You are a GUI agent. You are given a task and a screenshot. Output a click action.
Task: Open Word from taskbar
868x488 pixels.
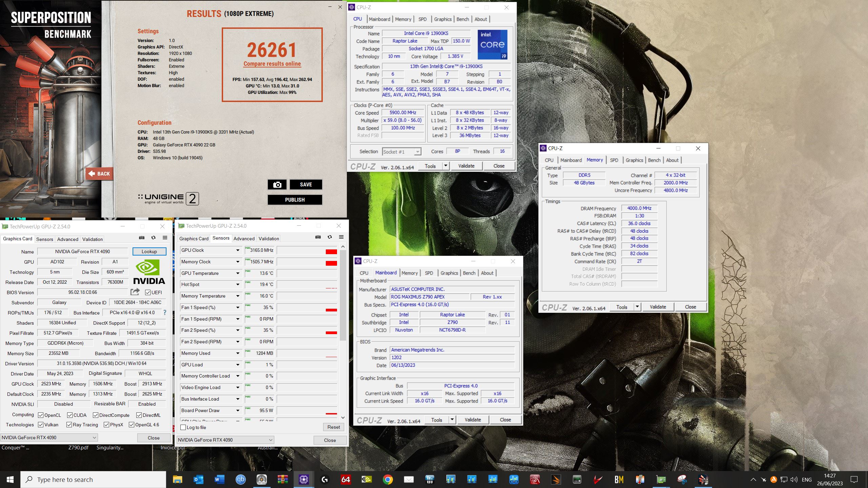pyautogui.click(x=219, y=480)
